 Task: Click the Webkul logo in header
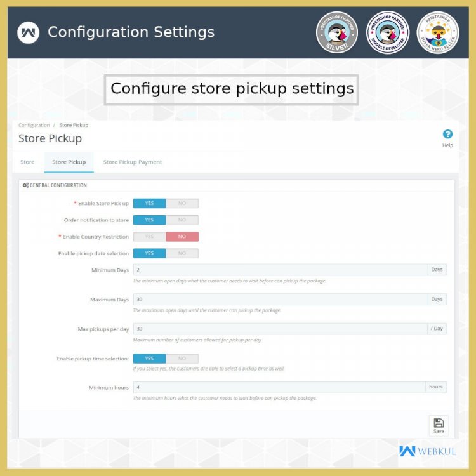tap(28, 32)
